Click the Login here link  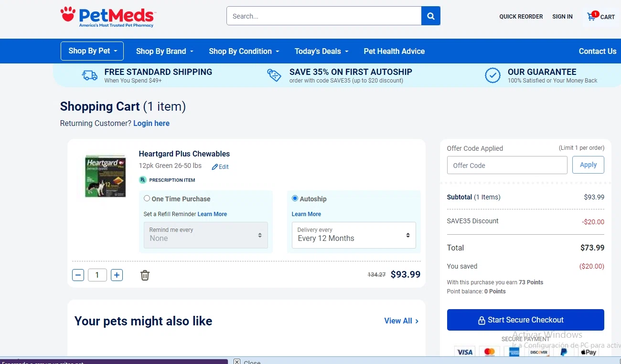[x=151, y=124]
